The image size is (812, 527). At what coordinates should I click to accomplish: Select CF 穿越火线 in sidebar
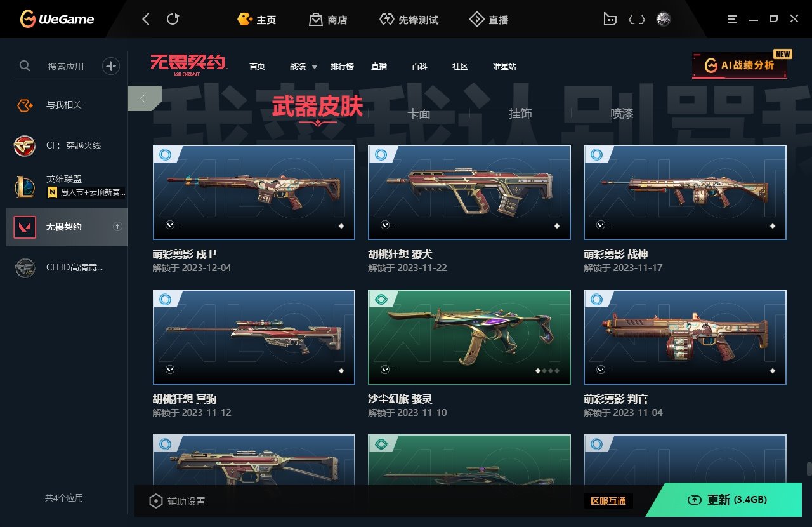66,145
